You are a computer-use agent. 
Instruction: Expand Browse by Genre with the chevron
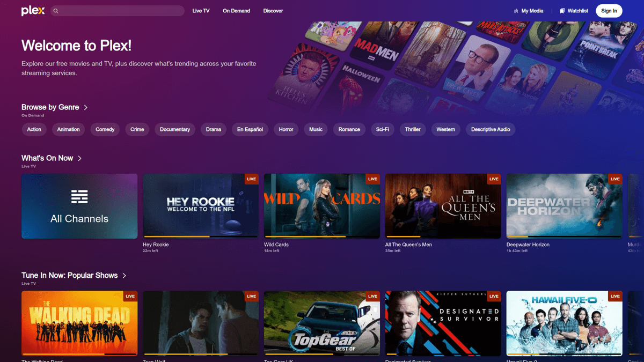point(86,107)
